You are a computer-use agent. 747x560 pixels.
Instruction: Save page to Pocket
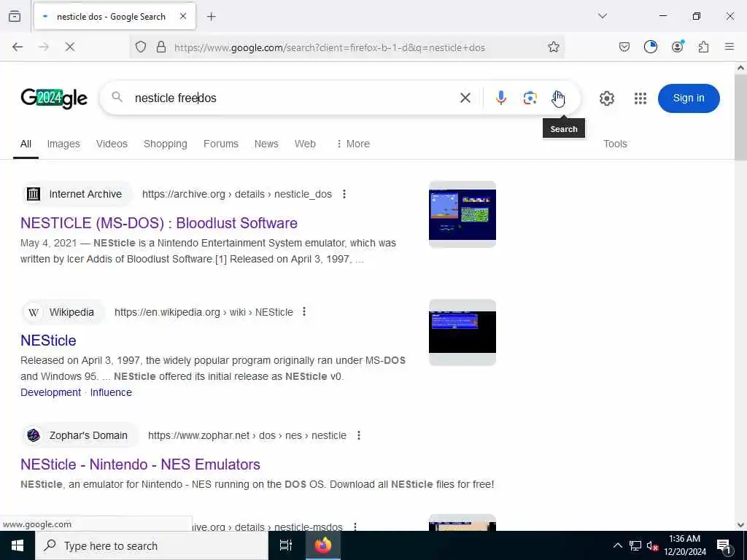tap(624, 47)
